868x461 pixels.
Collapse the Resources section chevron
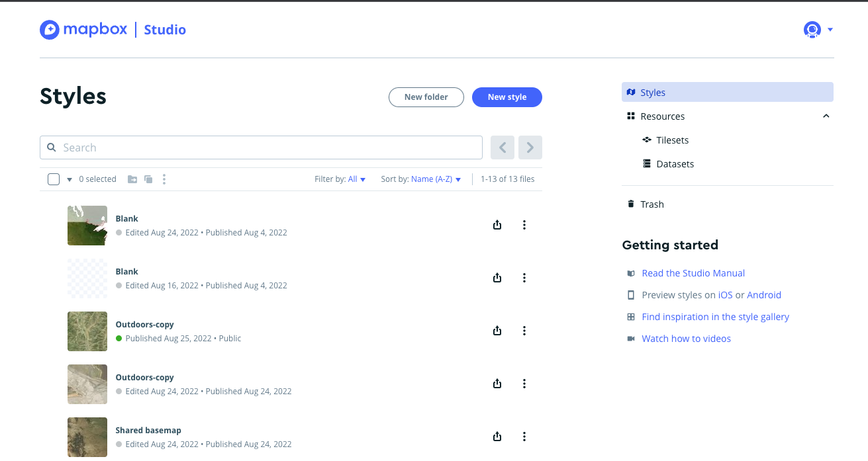point(826,116)
